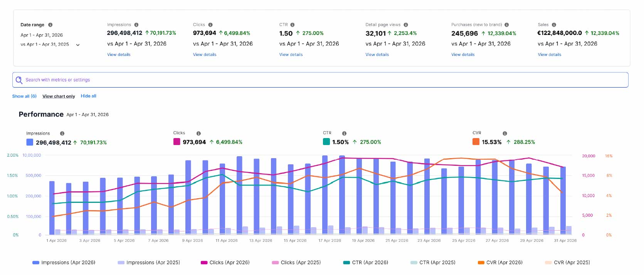Focus the Search with metrics or settings field

(x=320, y=80)
